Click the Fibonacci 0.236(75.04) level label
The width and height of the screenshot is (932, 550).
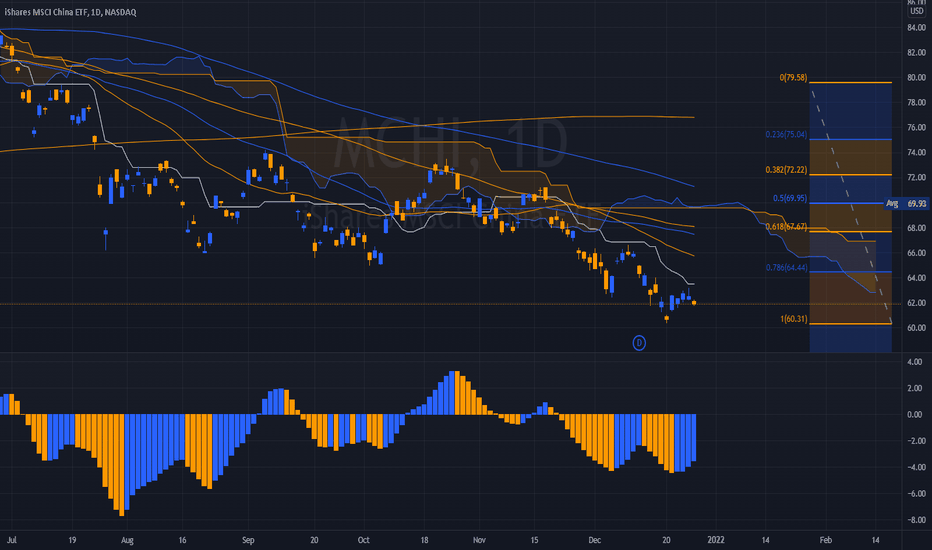point(786,134)
